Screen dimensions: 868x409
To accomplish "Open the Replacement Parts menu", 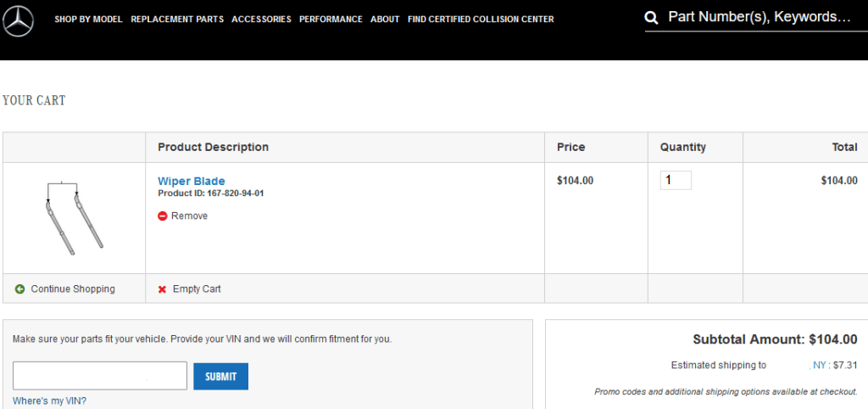I will coord(177,19).
